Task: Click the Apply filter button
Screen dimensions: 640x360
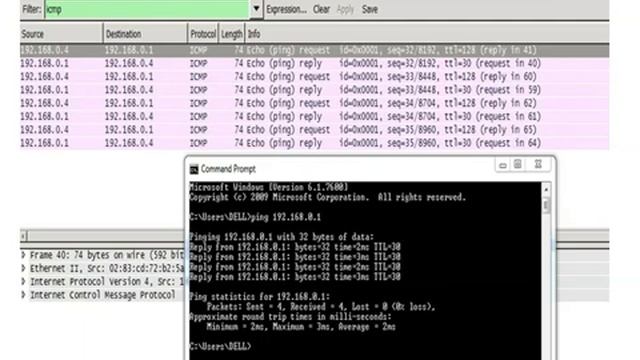Action: [345, 9]
